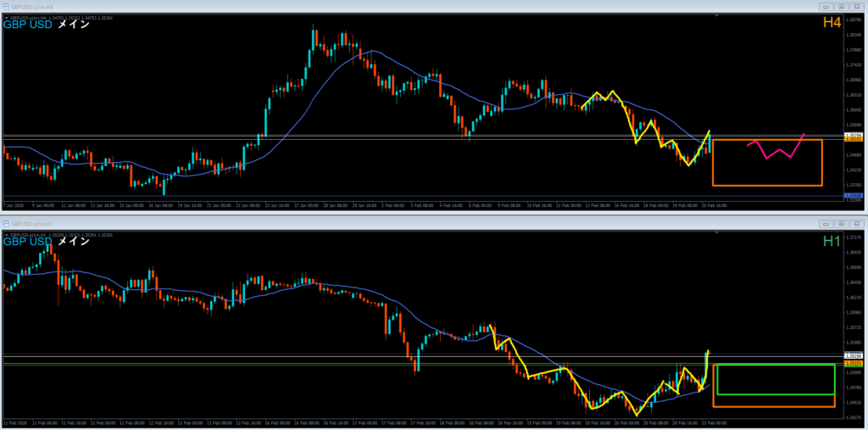
Task: Collapse the info line arrow in H4 chart
Action: point(6,18)
